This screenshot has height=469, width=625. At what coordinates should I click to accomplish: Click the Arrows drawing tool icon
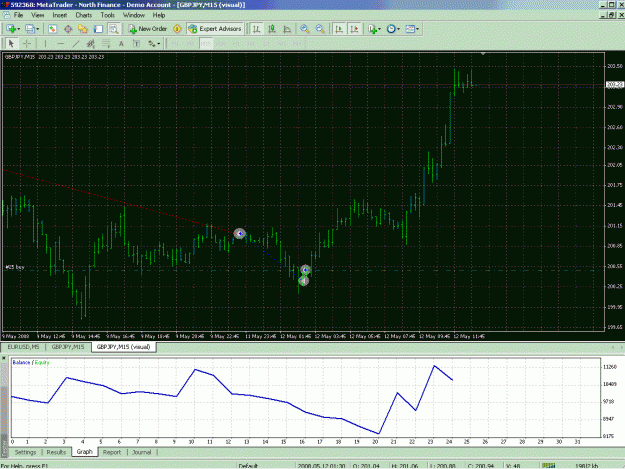151,43
